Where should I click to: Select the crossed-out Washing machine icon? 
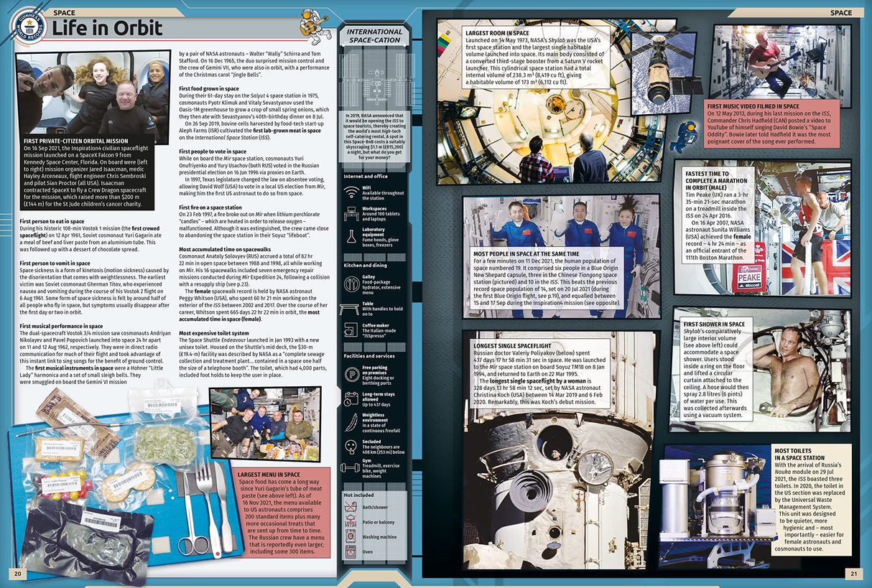click(x=351, y=536)
